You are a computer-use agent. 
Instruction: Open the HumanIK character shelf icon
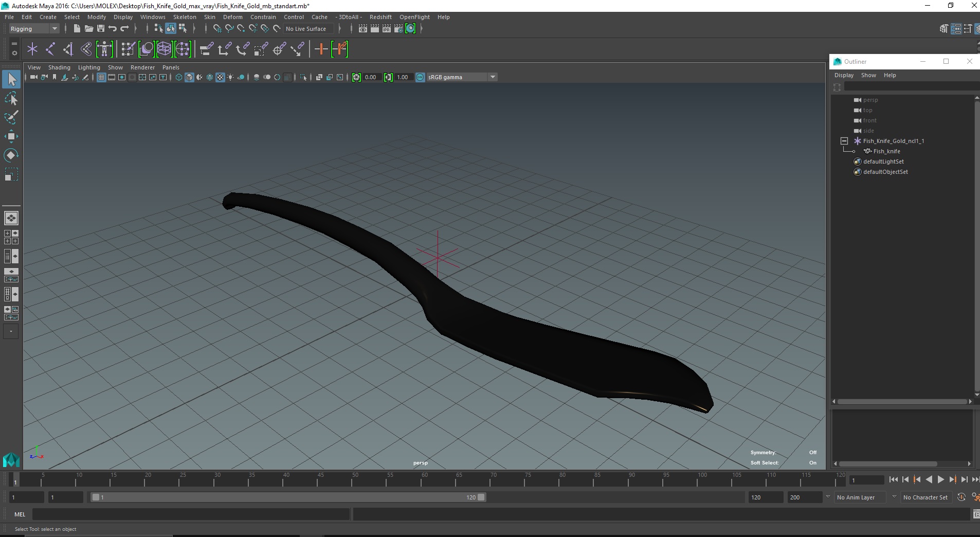coord(104,49)
